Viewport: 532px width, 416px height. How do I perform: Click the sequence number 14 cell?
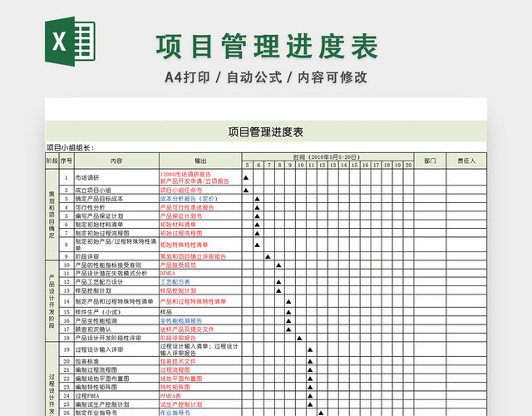(66, 301)
